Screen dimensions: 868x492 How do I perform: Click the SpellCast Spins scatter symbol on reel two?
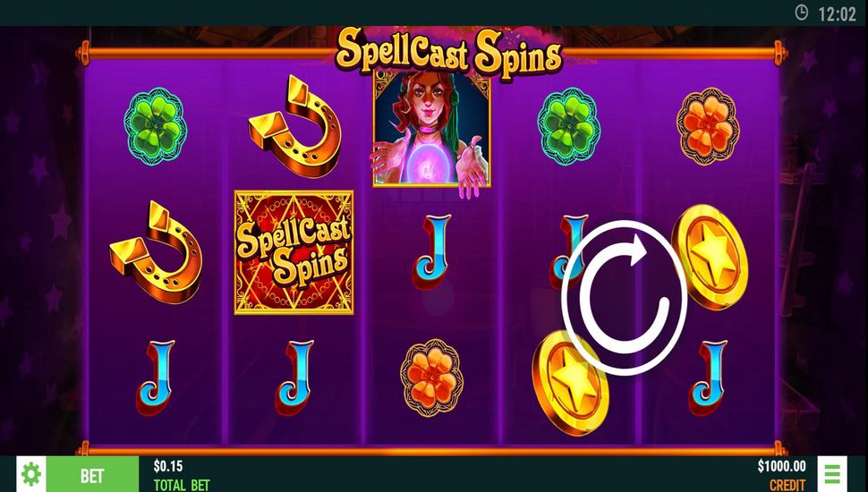pos(294,252)
